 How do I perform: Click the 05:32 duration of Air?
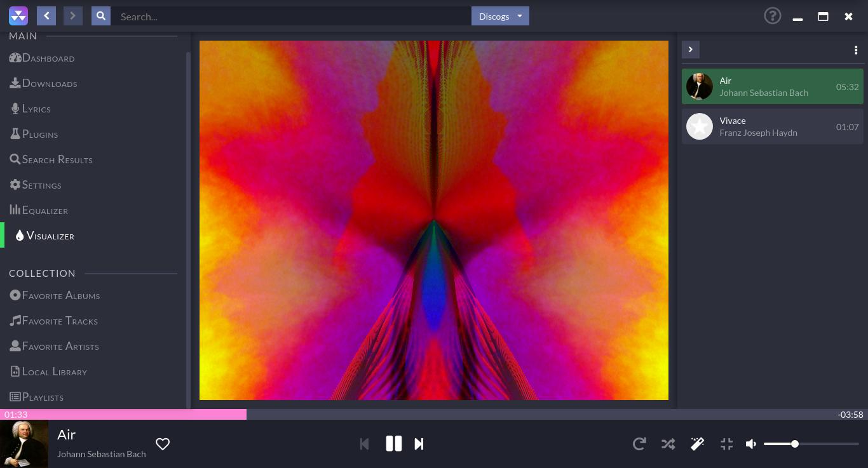pyautogui.click(x=847, y=87)
